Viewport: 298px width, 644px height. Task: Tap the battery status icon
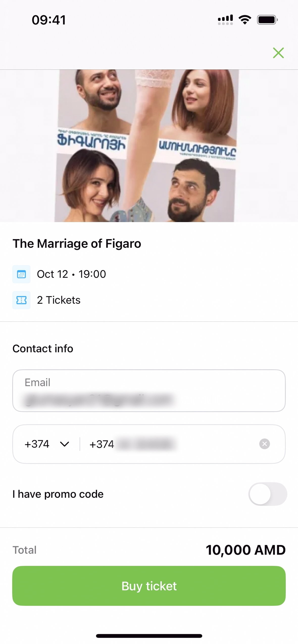[267, 20]
